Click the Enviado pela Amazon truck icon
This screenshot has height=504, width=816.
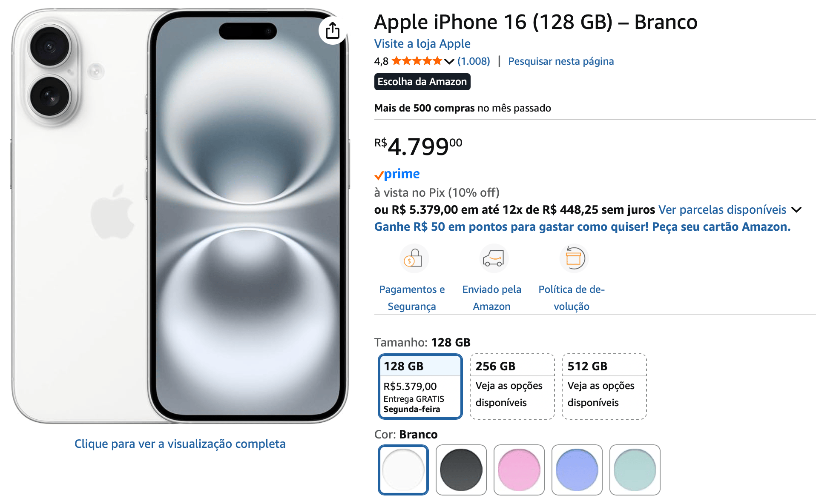(494, 258)
